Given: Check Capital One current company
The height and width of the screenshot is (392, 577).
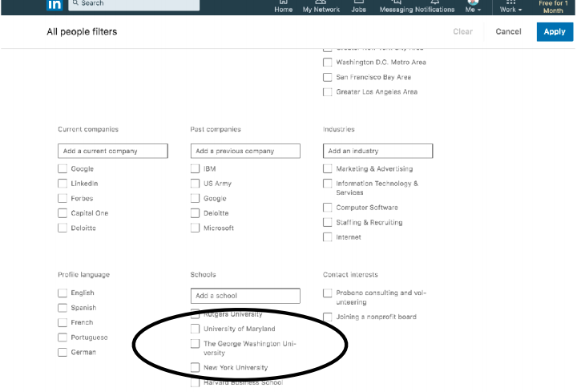Looking at the screenshot, I should click(63, 213).
